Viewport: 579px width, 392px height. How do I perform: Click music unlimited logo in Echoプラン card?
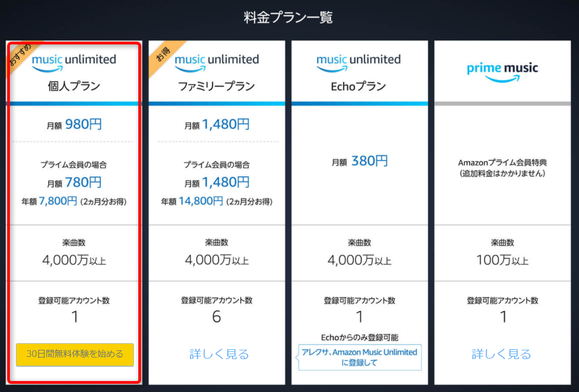(x=358, y=63)
